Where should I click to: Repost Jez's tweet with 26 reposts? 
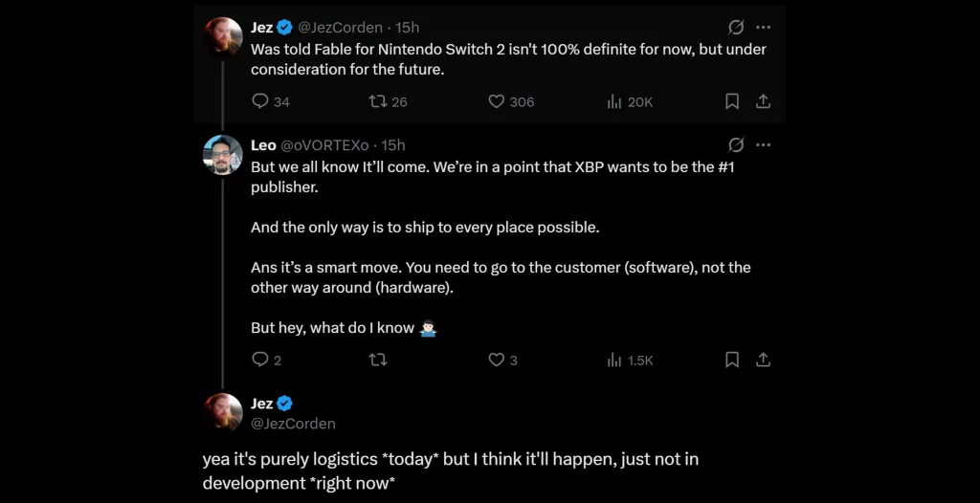pyautogui.click(x=378, y=101)
